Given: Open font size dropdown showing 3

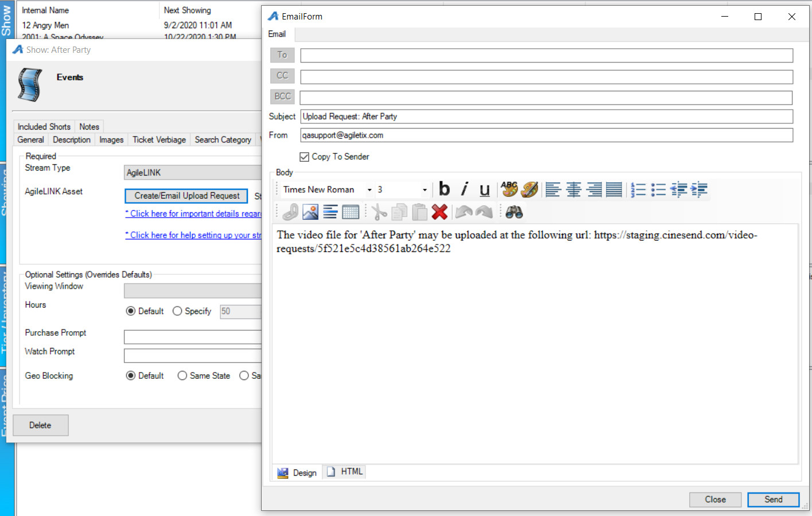Looking at the screenshot, I should (425, 189).
